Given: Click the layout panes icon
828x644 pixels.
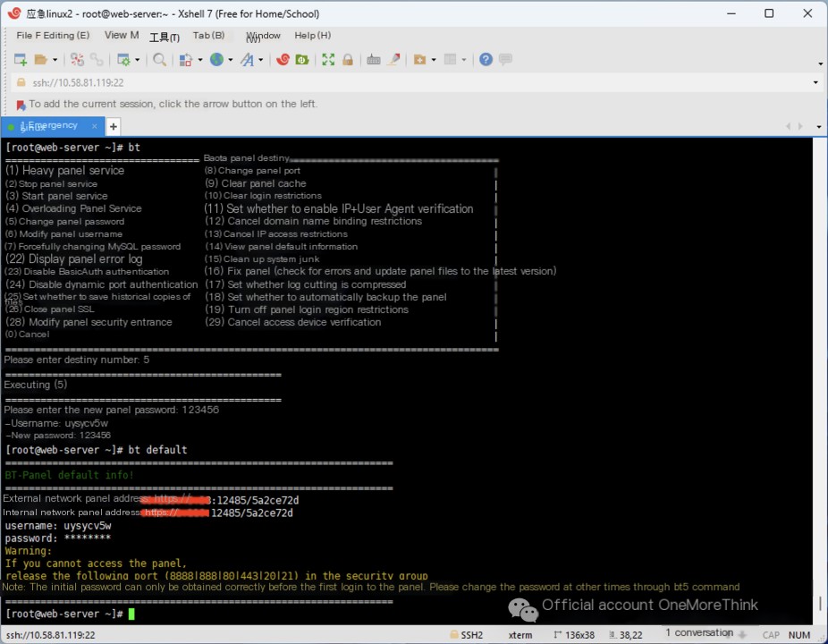Looking at the screenshot, I should pos(450,60).
